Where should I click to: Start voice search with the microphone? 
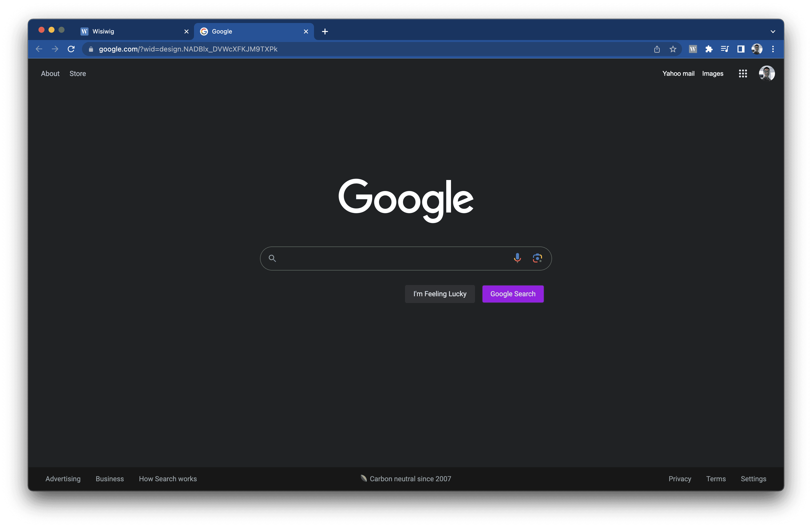(x=517, y=258)
